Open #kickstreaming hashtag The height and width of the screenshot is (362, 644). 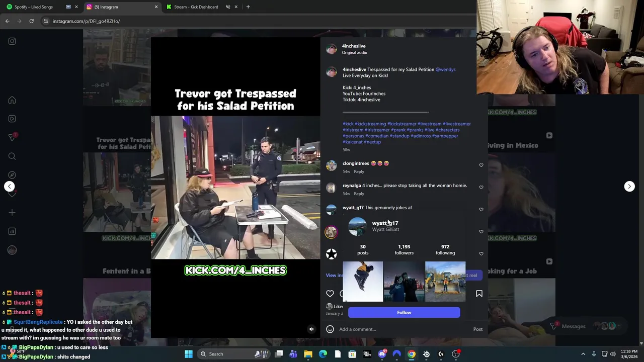click(370, 124)
